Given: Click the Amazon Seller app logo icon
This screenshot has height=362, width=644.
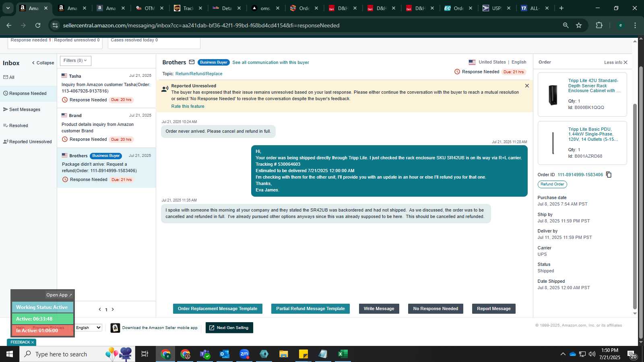Looking at the screenshot, I should [115, 328].
